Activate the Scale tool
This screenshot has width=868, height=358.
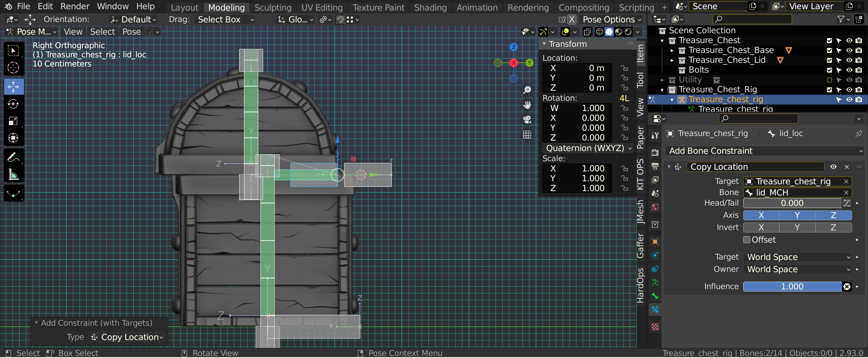[13, 121]
